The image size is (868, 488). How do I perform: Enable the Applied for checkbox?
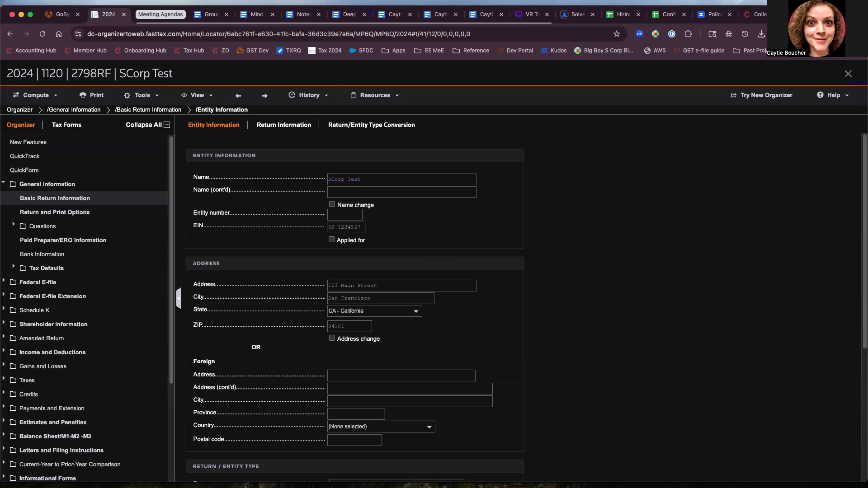[x=331, y=239]
